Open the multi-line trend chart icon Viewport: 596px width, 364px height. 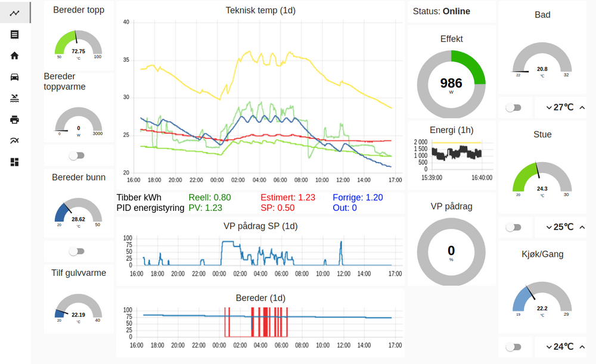pos(15,141)
